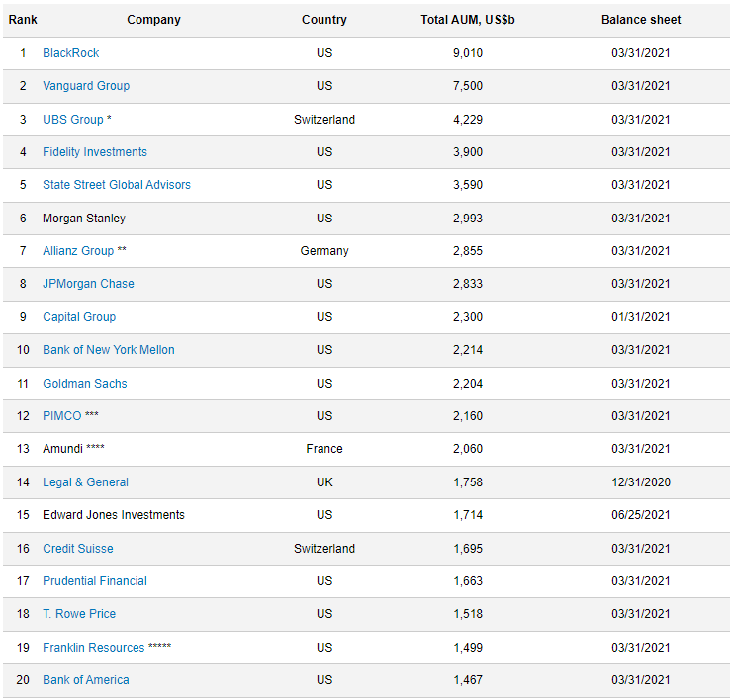This screenshot has width=732, height=700.
Task: Click the France country cell
Action: coord(324,449)
